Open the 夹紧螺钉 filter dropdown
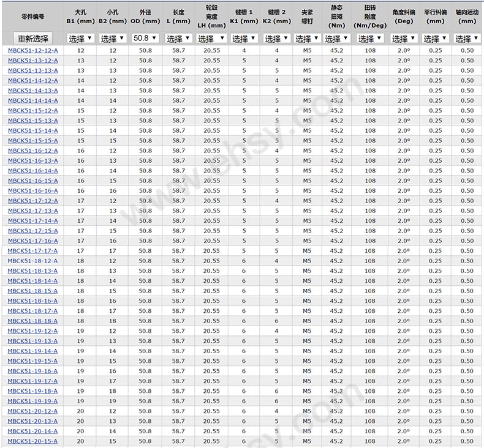 (307, 39)
